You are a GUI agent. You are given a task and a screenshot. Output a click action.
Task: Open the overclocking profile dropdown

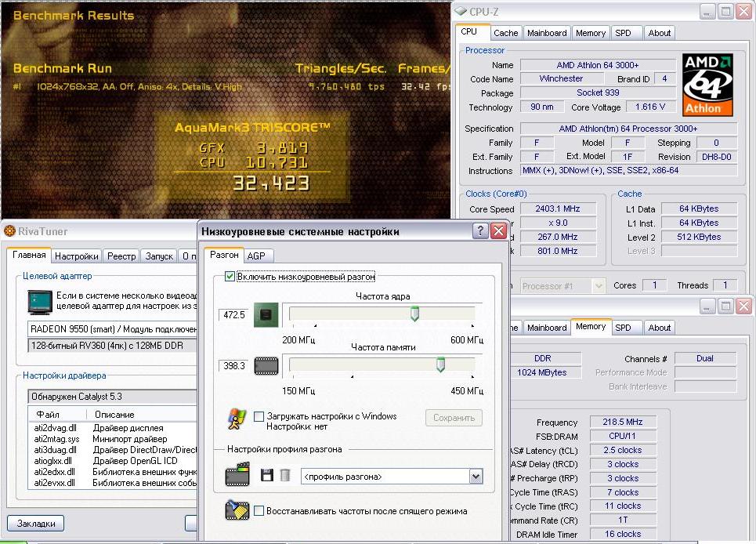click(x=476, y=477)
